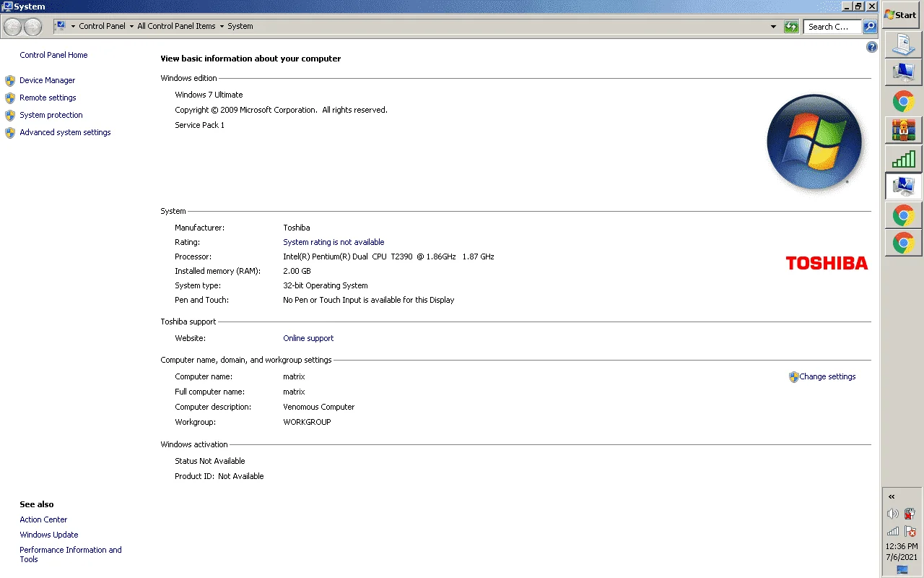
Task: Select the Control Panel breadcrumb
Action: tap(102, 26)
